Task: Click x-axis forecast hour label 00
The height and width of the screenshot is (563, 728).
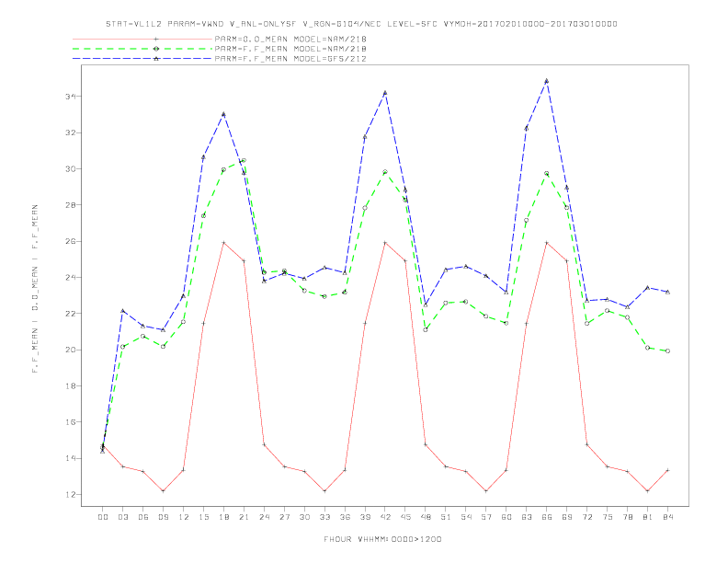Action: pyautogui.click(x=103, y=517)
